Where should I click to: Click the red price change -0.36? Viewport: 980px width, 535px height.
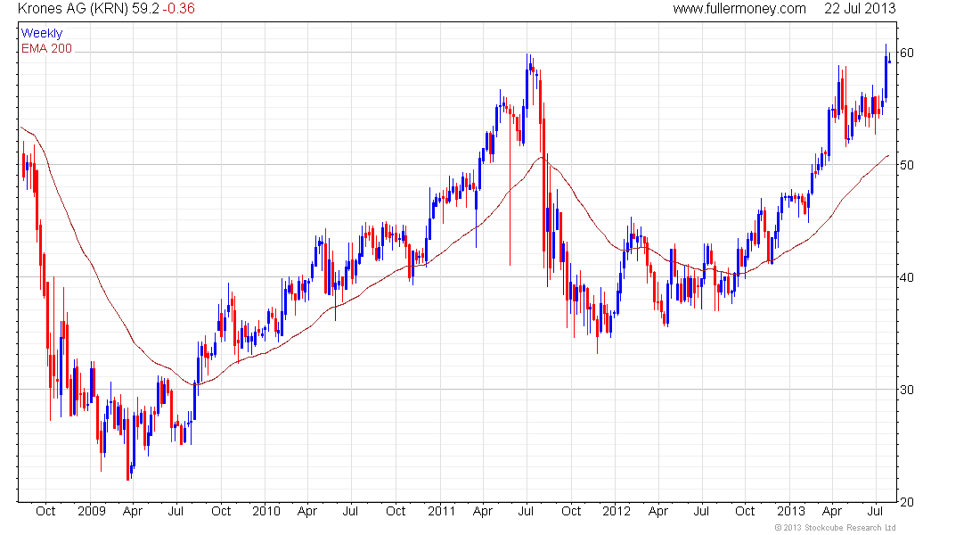pyautogui.click(x=179, y=8)
